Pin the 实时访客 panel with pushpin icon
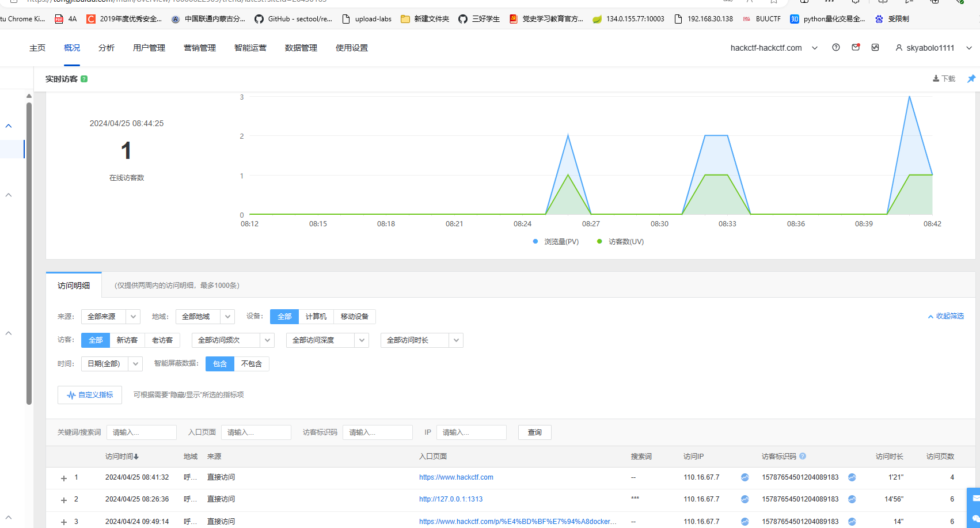The height and width of the screenshot is (528, 980). tap(971, 79)
